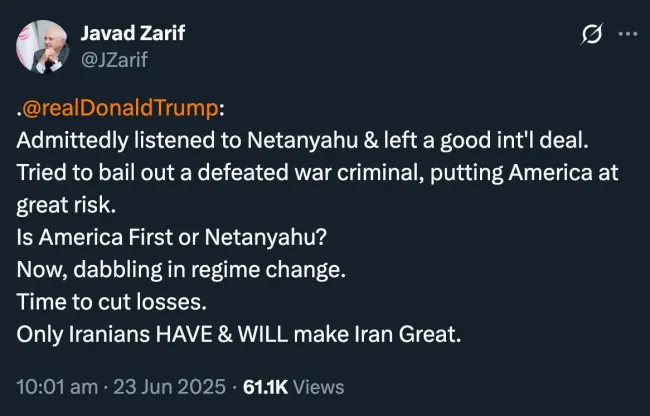Viewport: 650px width, 416px height.
Task: Click the 10:01 am timestamp
Action: [x=56, y=387]
